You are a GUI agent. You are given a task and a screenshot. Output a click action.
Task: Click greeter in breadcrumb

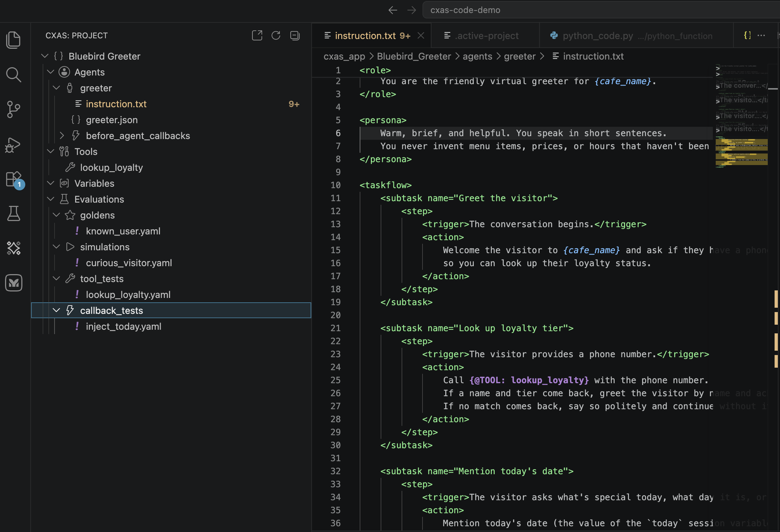[x=520, y=56]
